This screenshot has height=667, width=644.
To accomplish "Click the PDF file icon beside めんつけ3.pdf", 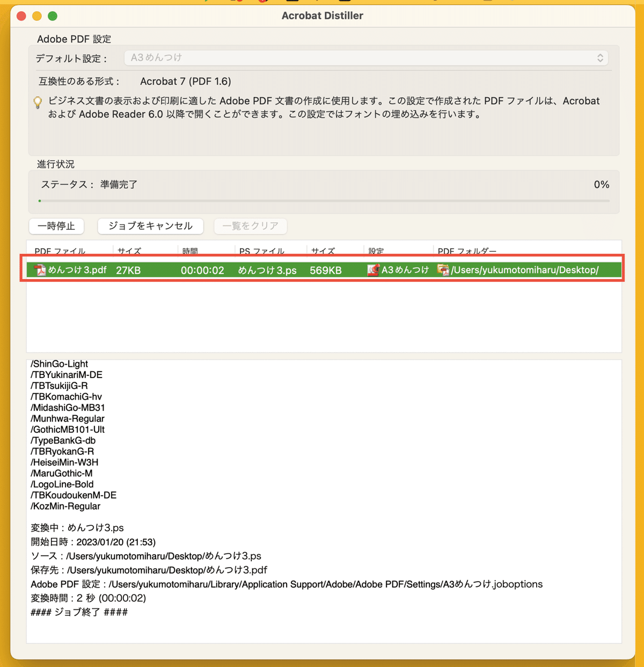I will pyautogui.click(x=40, y=270).
